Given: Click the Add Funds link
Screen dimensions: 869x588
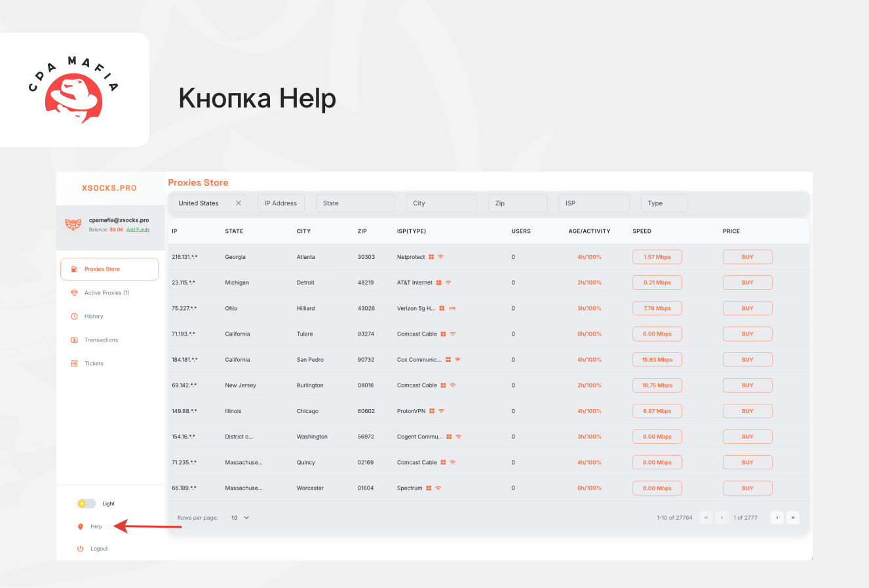Looking at the screenshot, I should [138, 230].
